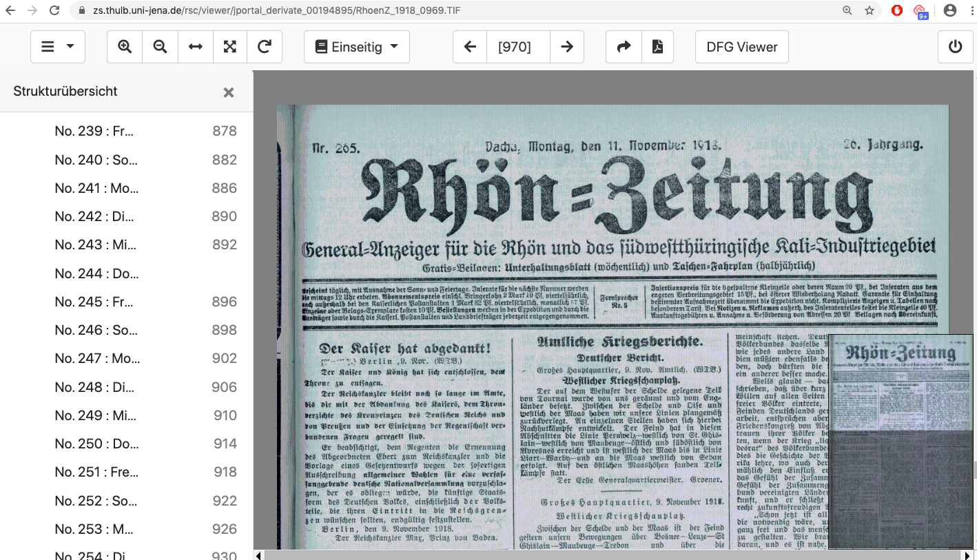The width and height of the screenshot is (977, 560).
Task: Zoom out with the magnifier minus icon
Action: coord(160,47)
